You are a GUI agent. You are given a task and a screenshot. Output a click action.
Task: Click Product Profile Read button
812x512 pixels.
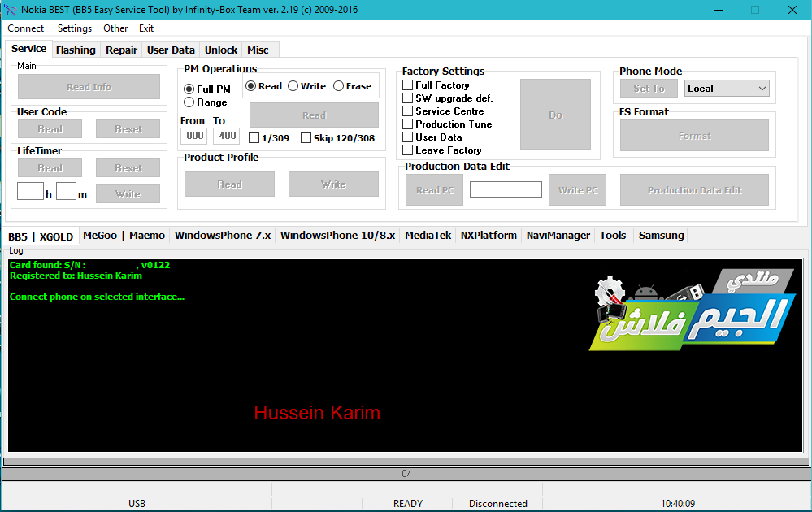(229, 184)
